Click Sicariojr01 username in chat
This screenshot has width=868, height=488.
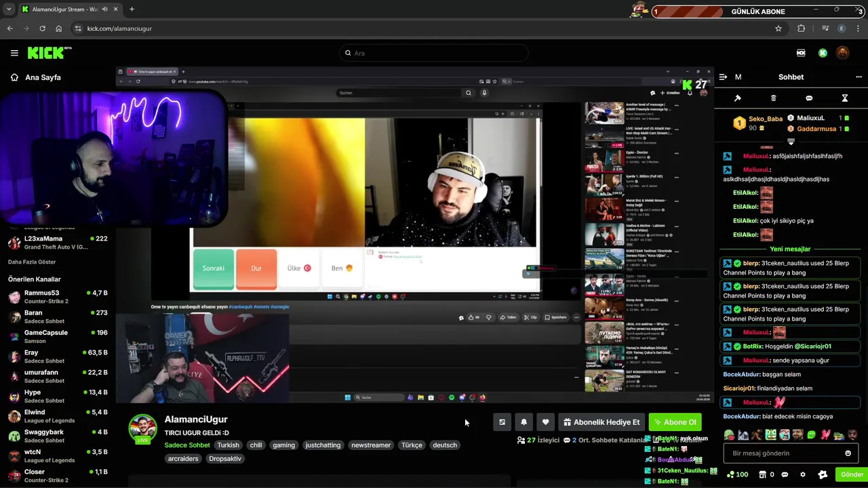point(738,388)
